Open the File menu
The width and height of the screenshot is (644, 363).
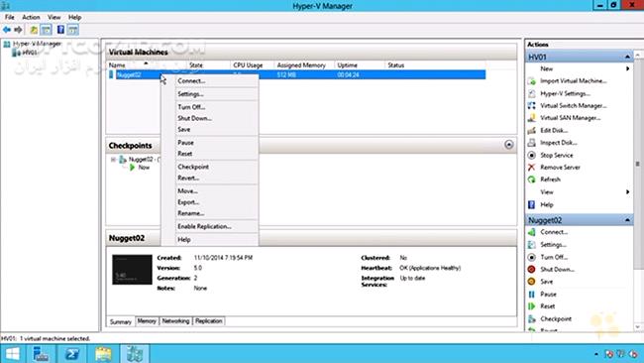(x=10, y=17)
